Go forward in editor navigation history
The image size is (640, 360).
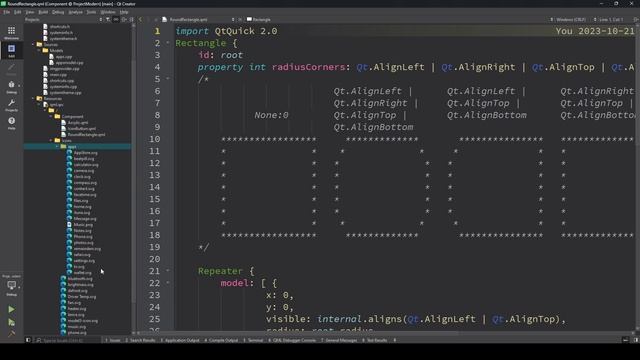(x=149, y=19)
